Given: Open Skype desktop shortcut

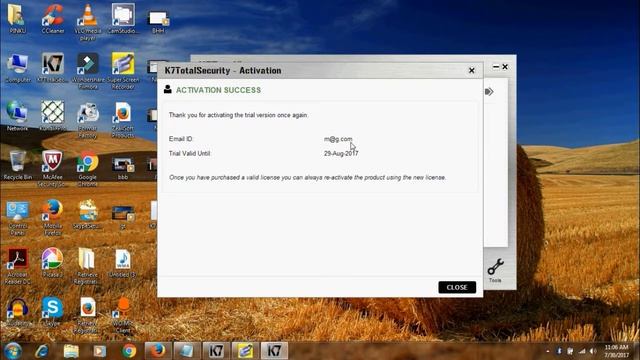Looking at the screenshot, I should pos(53,311).
